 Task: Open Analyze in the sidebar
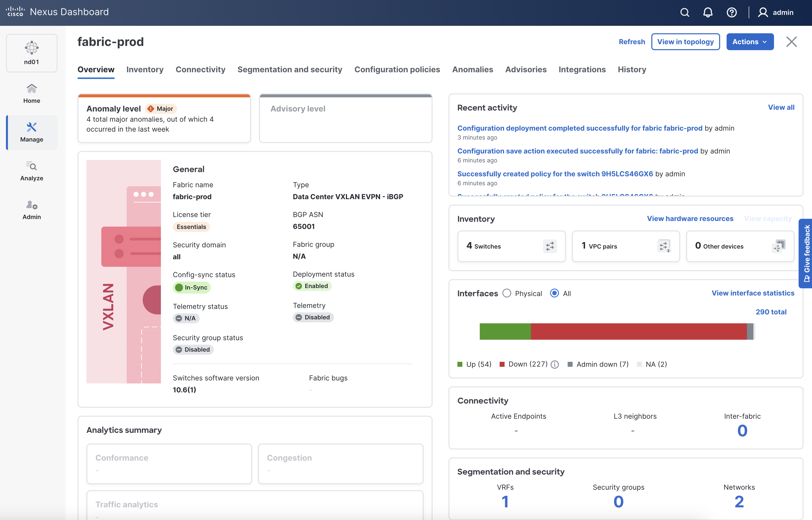[x=31, y=171]
